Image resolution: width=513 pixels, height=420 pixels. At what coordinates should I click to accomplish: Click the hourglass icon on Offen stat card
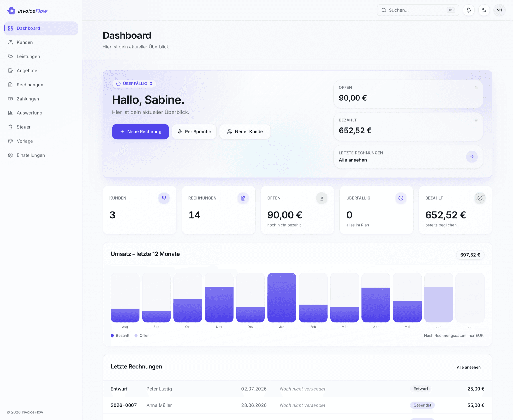[322, 198]
